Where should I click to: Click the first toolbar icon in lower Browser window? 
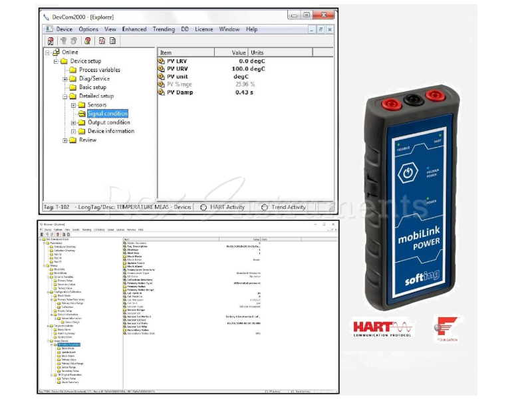(x=42, y=234)
